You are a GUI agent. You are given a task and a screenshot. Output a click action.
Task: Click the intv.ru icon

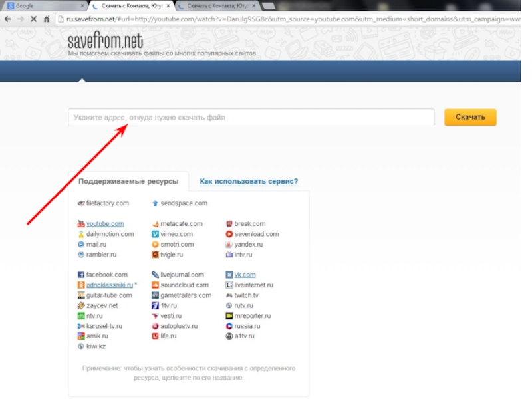229,255
